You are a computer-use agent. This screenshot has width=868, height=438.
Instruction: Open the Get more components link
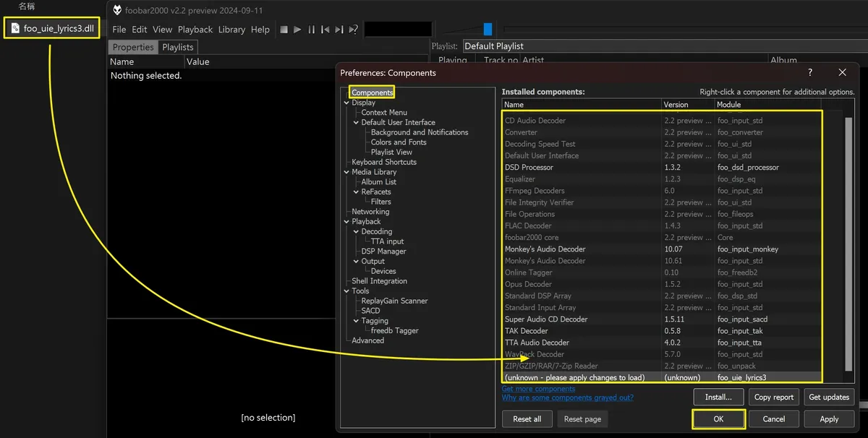538,389
